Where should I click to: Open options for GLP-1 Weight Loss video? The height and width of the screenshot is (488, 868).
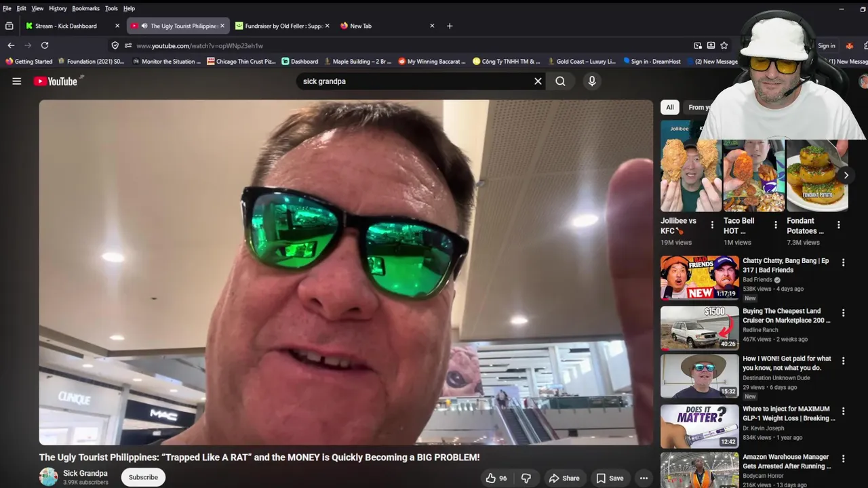tap(844, 411)
